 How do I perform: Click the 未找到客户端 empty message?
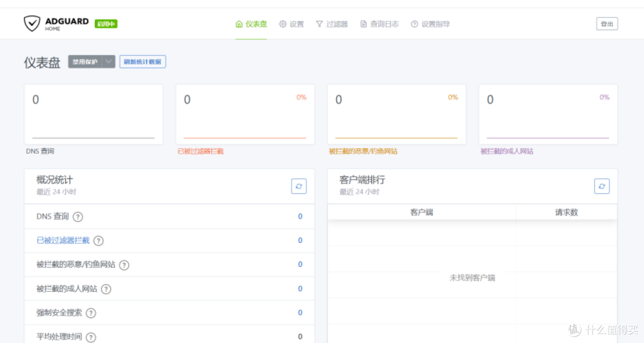pyautogui.click(x=472, y=277)
